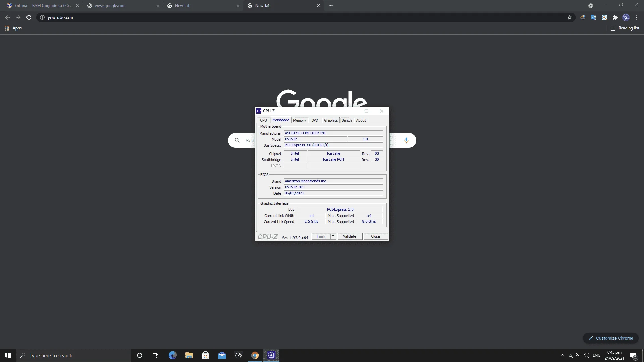Open the Chrome three-dot menu
The width and height of the screenshot is (644, 362).
coord(637,17)
